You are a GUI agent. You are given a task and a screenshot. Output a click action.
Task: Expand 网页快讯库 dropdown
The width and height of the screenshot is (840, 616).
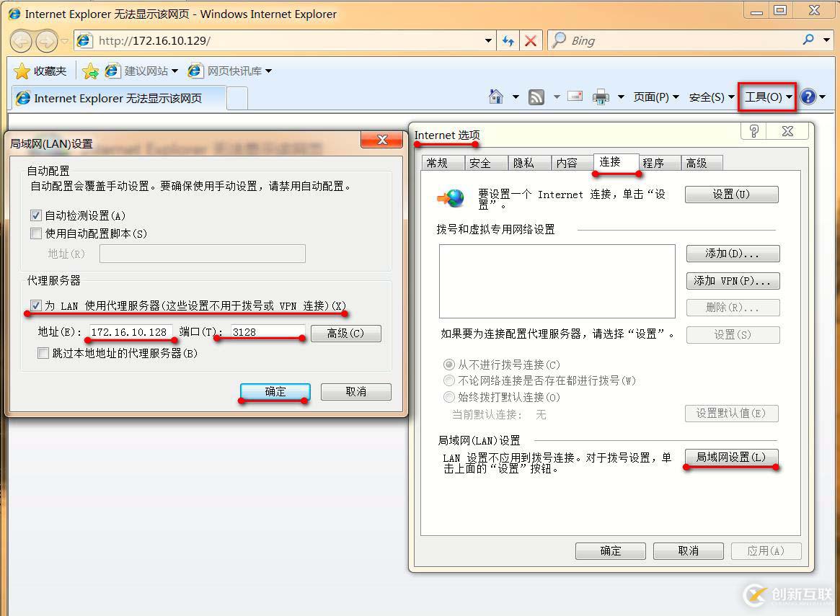pos(268,71)
